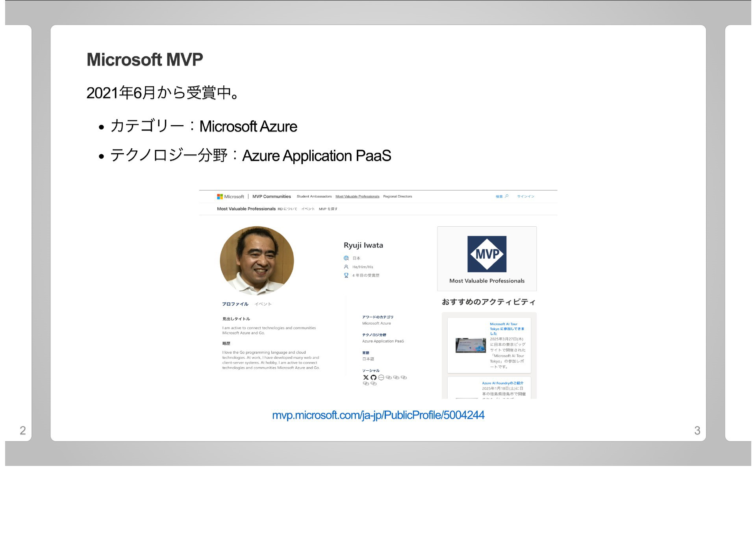This screenshot has height=534, width=756.
Task: Click the 検索 search link
Action: [x=499, y=196]
